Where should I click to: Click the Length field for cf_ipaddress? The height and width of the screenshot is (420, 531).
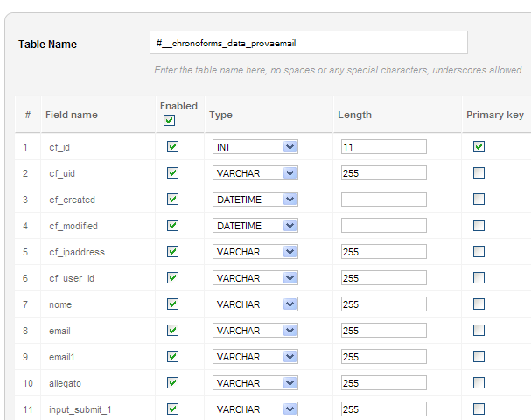coord(383,252)
